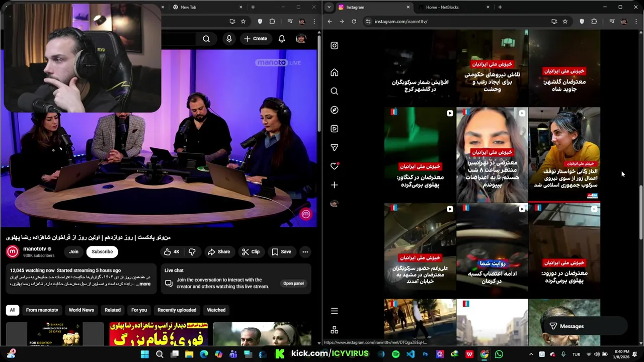Open Instagram search from the sidebar

click(x=334, y=91)
